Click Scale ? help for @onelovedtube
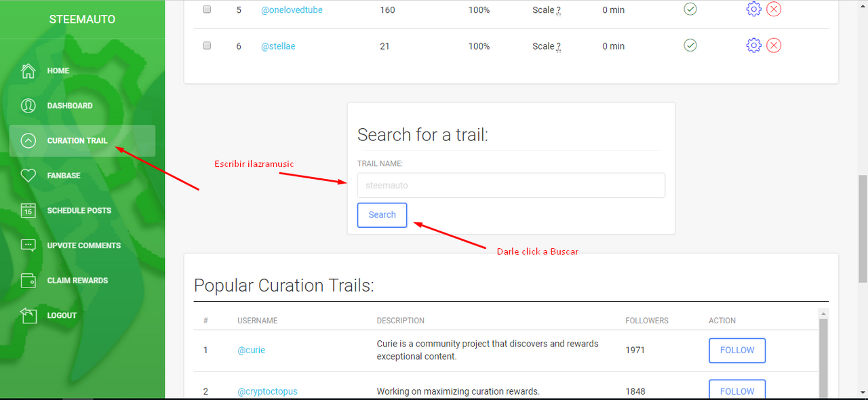This screenshot has width=868, height=400. pos(547,10)
